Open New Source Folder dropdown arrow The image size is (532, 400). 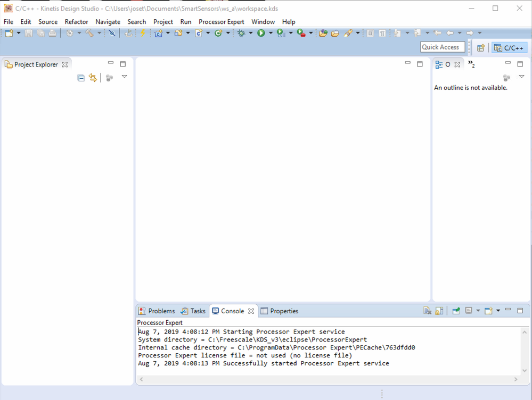coord(187,33)
